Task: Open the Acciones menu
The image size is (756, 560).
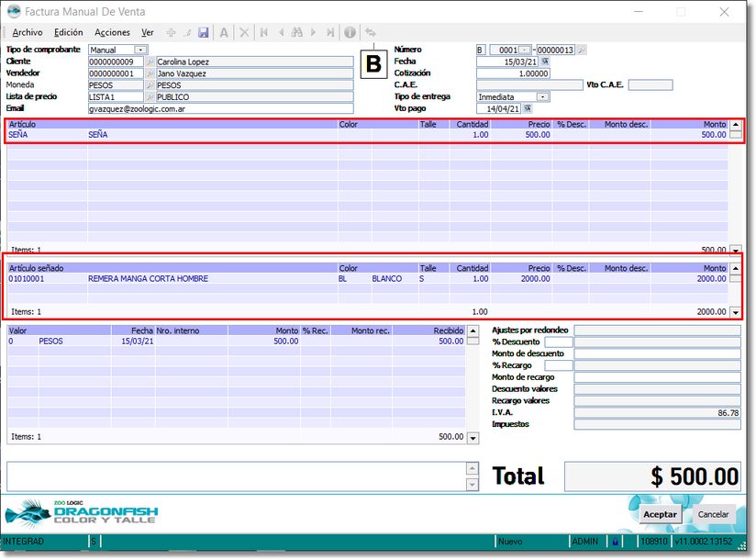Action: coord(112,32)
